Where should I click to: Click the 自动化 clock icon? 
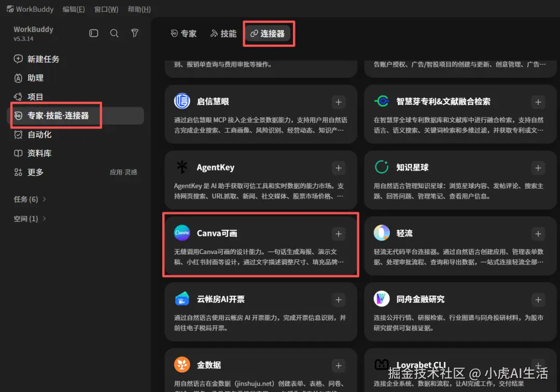18,135
